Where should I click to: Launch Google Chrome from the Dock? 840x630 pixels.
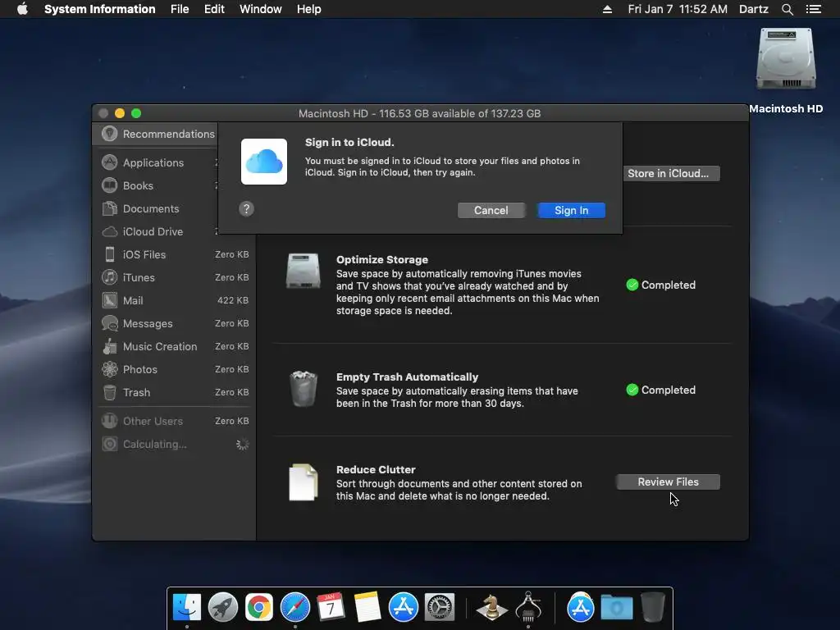(x=258, y=607)
